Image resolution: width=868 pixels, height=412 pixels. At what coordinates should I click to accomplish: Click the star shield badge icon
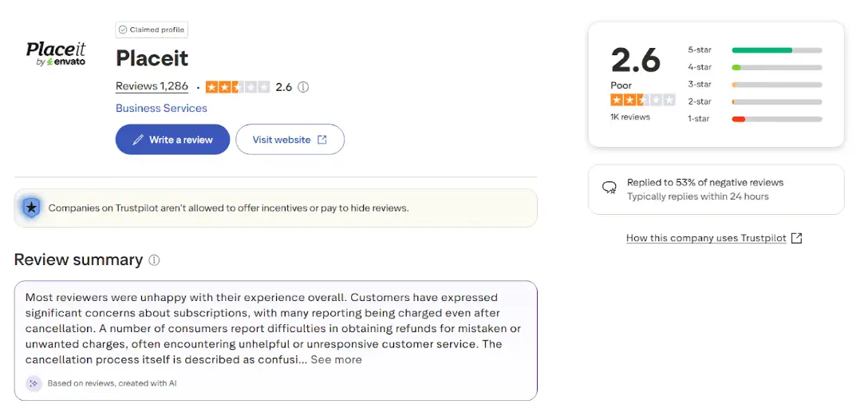pyautogui.click(x=31, y=208)
